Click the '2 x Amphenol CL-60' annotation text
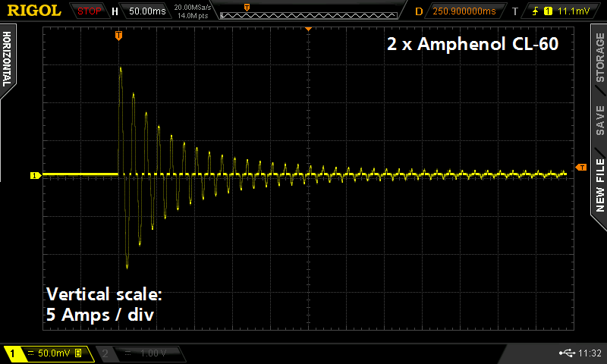The image size is (607, 364). coord(473,44)
